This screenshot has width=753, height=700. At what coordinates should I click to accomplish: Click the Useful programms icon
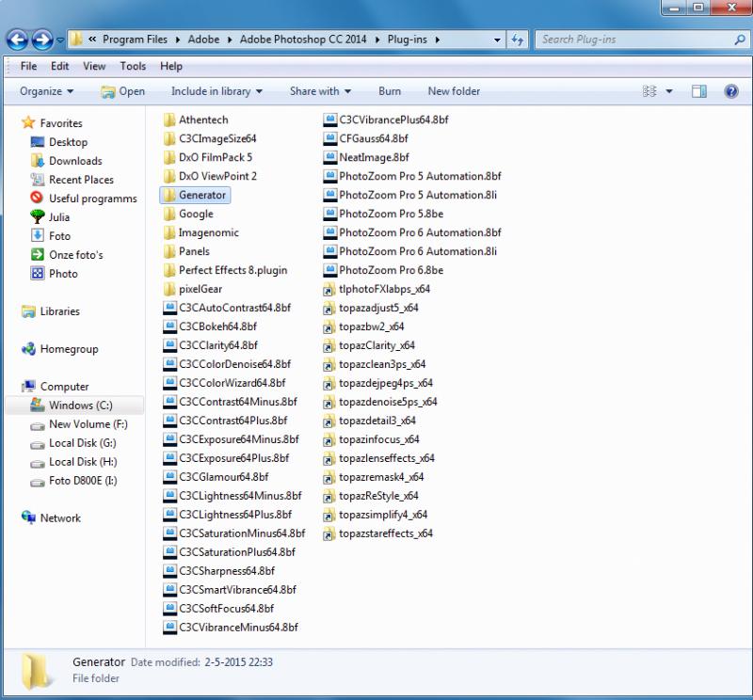click(37, 198)
